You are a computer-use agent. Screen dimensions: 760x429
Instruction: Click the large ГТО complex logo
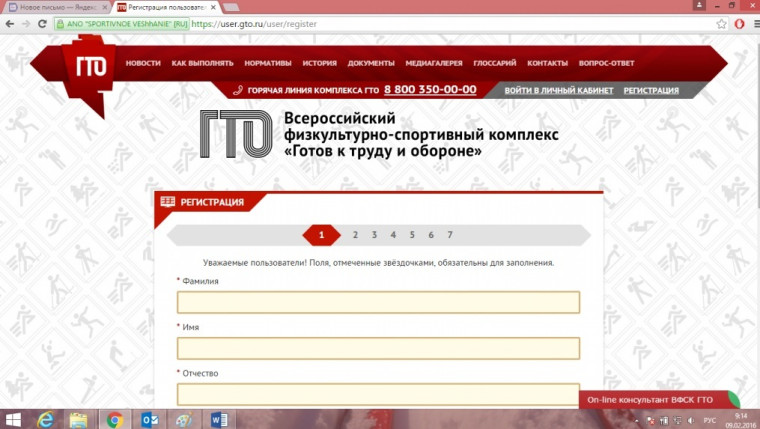(x=236, y=134)
